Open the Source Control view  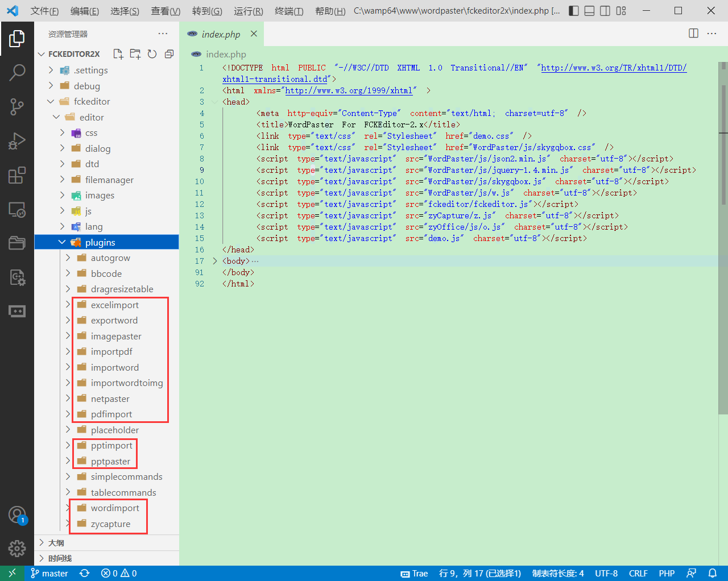(17, 106)
